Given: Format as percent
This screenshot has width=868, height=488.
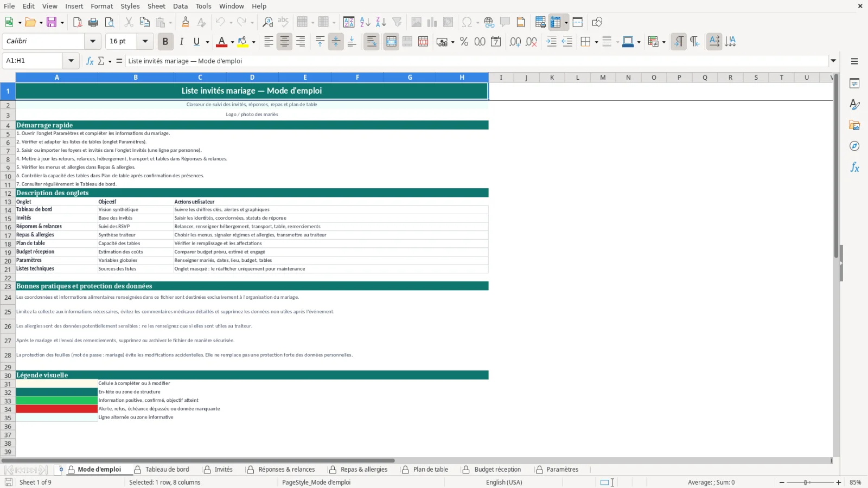Looking at the screenshot, I should [464, 41].
